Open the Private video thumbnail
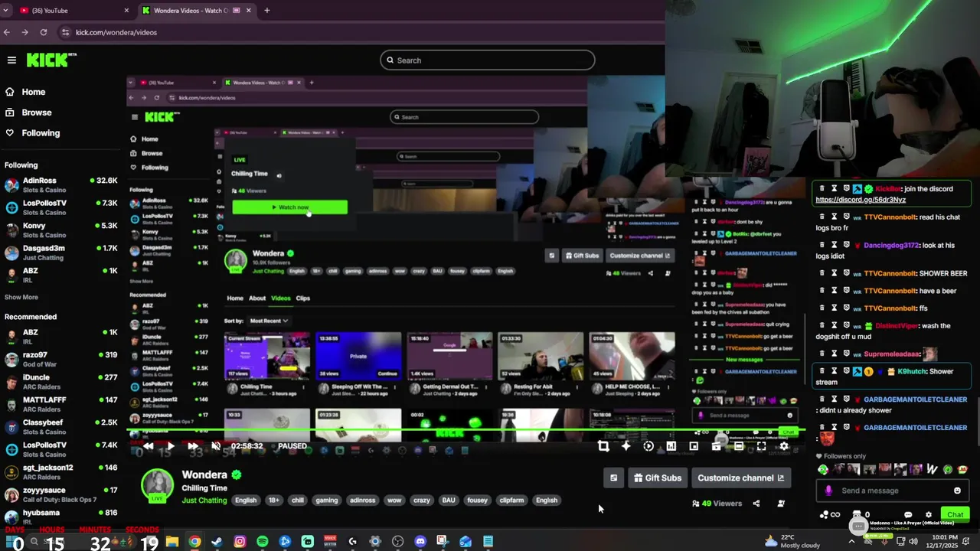Image resolution: width=980 pixels, height=551 pixels. (358, 356)
